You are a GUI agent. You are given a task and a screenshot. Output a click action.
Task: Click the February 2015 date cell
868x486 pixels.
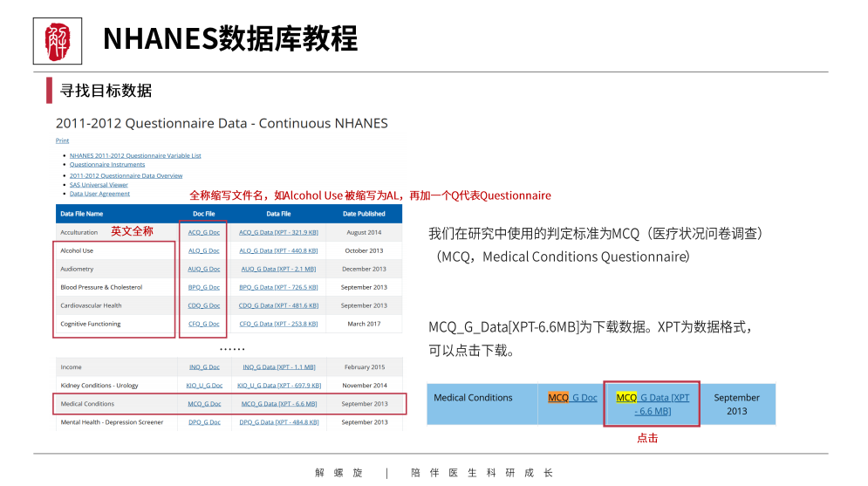point(365,367)
